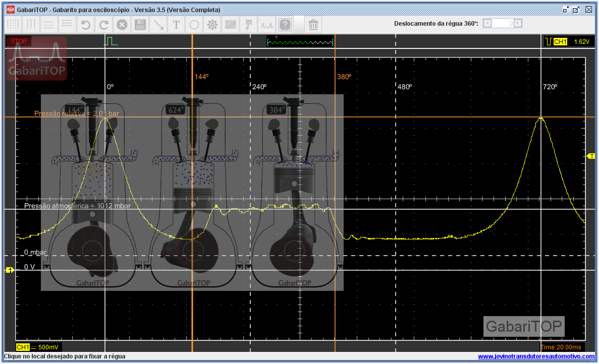599x364 pixels.
Task: Shrink the window with the restore-down icon
Action: pyautogui.click(x=566, y=10)
